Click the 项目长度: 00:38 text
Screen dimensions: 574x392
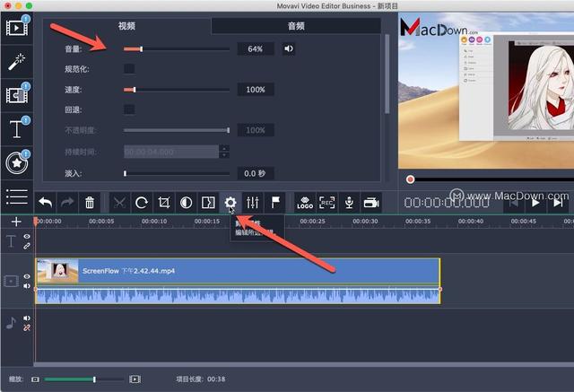point(201,379)
